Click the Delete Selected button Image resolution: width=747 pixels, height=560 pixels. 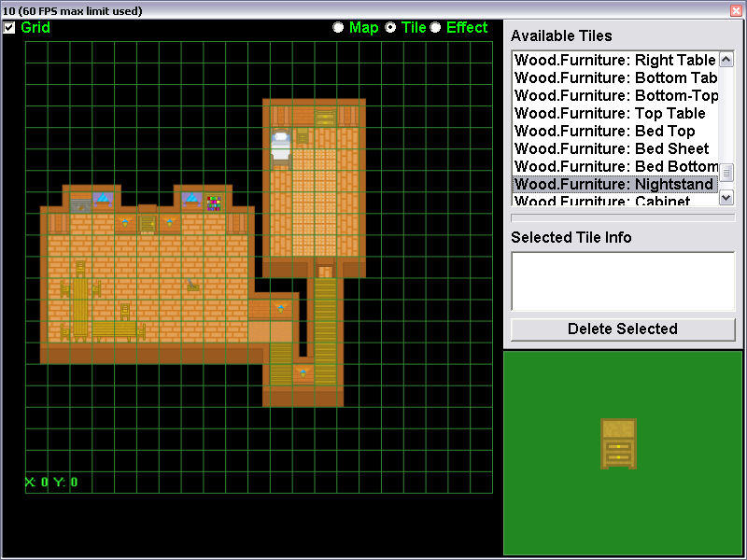[623, 329]
